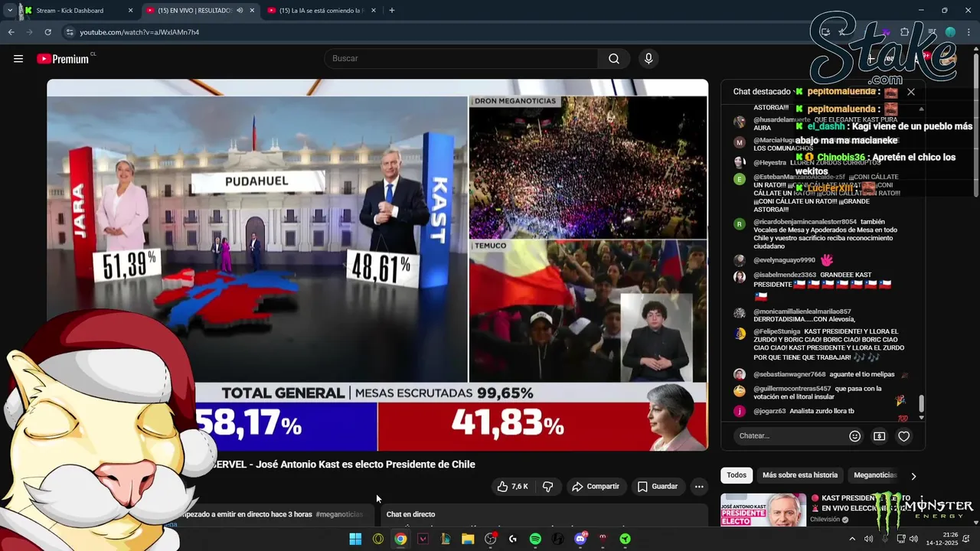Show hidden system tray icons
The height and width of the screenshot is (551, 980).
852,539
